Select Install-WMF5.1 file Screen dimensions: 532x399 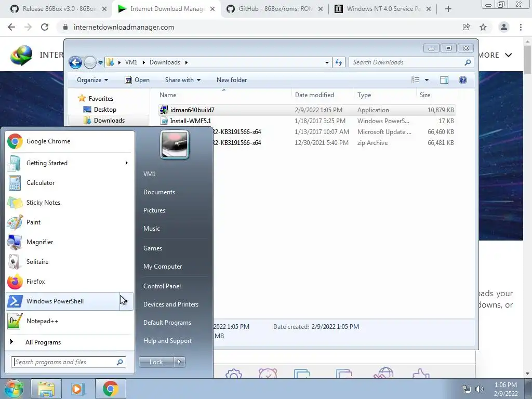[307, 121]
